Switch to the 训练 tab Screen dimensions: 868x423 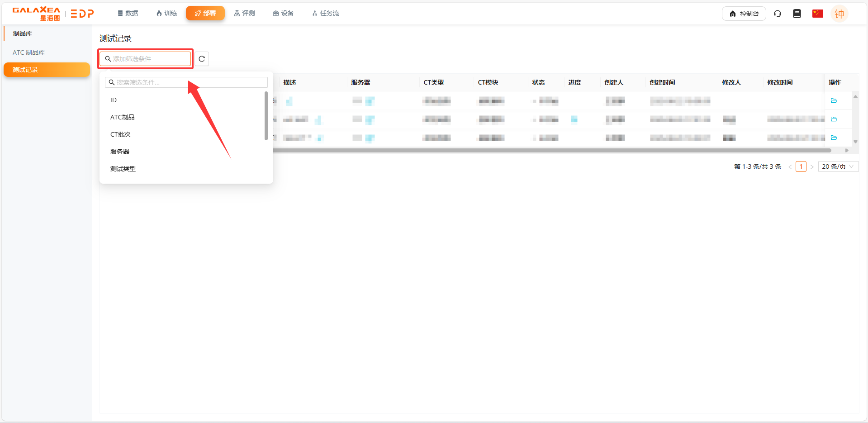(x=166, y=14)
